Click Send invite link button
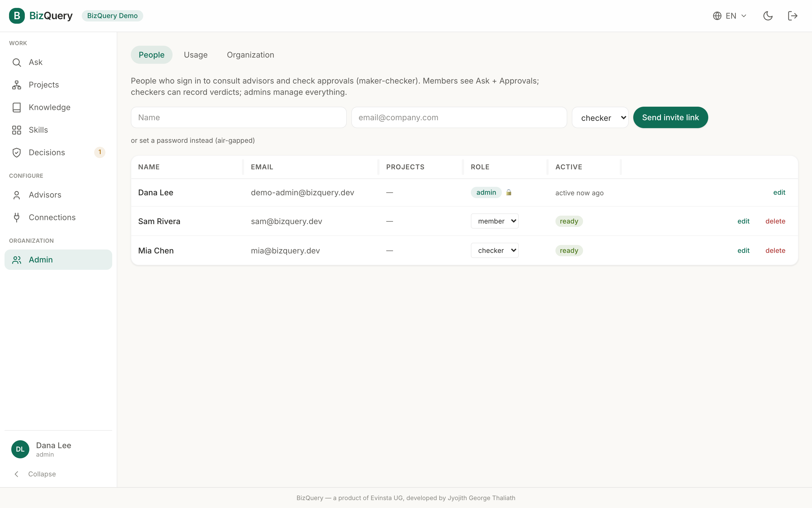 [x=670, y=118]
